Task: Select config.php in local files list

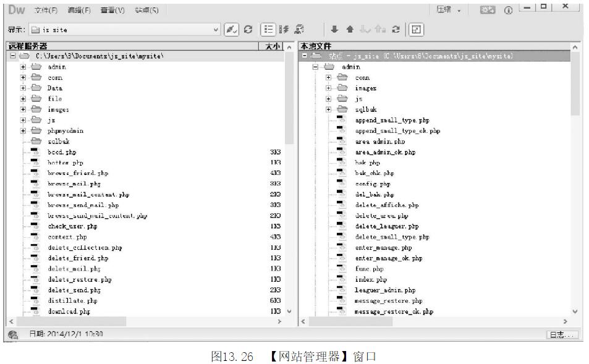Action: [x=373, y=184]
